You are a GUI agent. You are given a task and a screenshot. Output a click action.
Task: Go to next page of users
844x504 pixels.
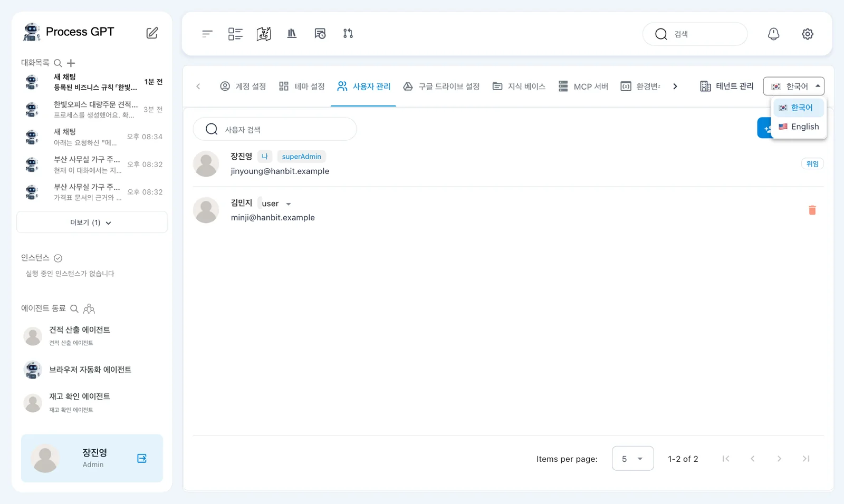[779, 459]
